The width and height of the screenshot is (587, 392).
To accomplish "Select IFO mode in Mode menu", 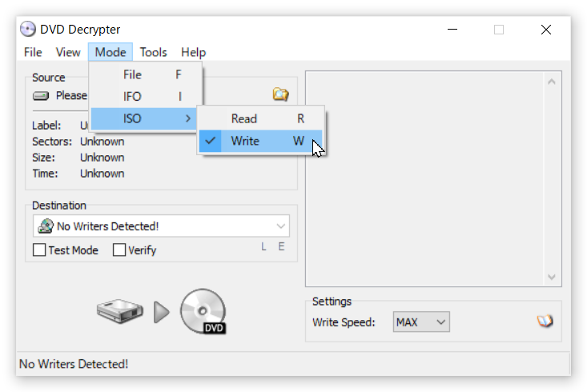I will [146, 97].
